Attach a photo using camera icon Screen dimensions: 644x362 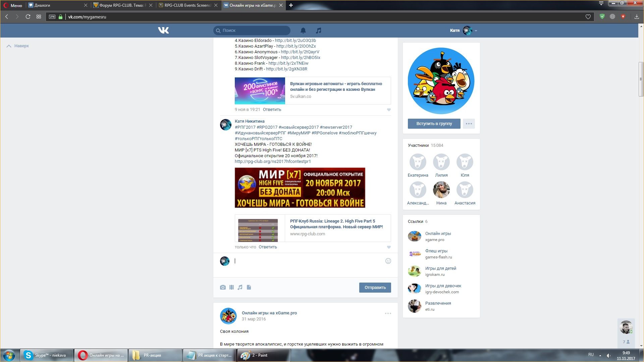coord(223,287)
